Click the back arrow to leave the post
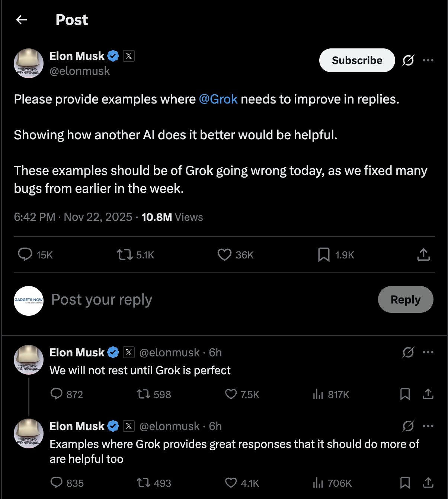The image size is (448, 499). (x=21, y=20)
